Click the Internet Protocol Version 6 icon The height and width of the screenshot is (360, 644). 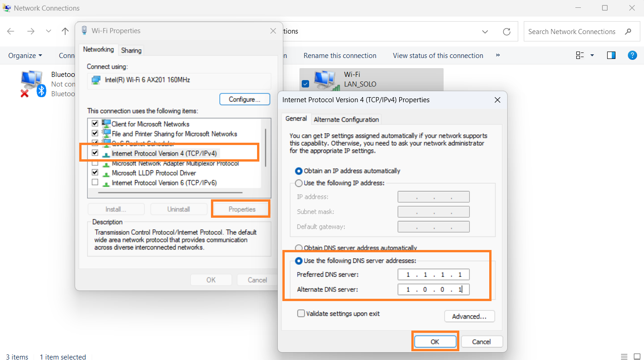tap(106, 183)
